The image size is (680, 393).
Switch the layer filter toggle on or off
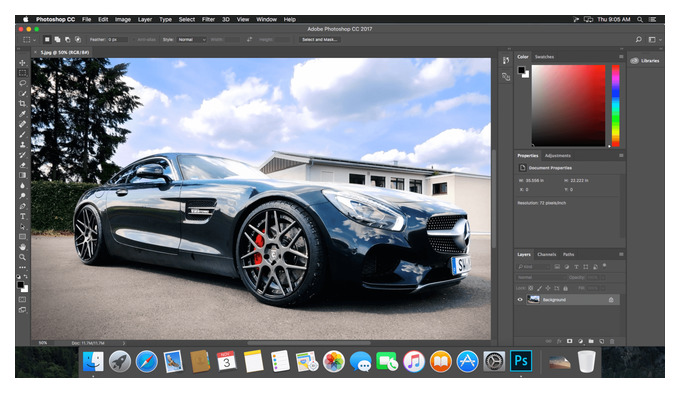[605, 265]
